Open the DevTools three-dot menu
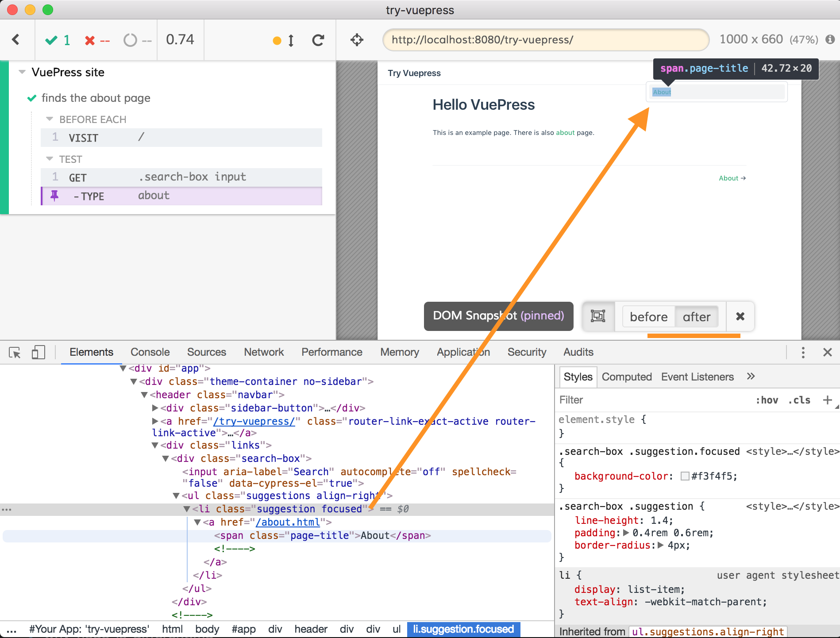 803,352
